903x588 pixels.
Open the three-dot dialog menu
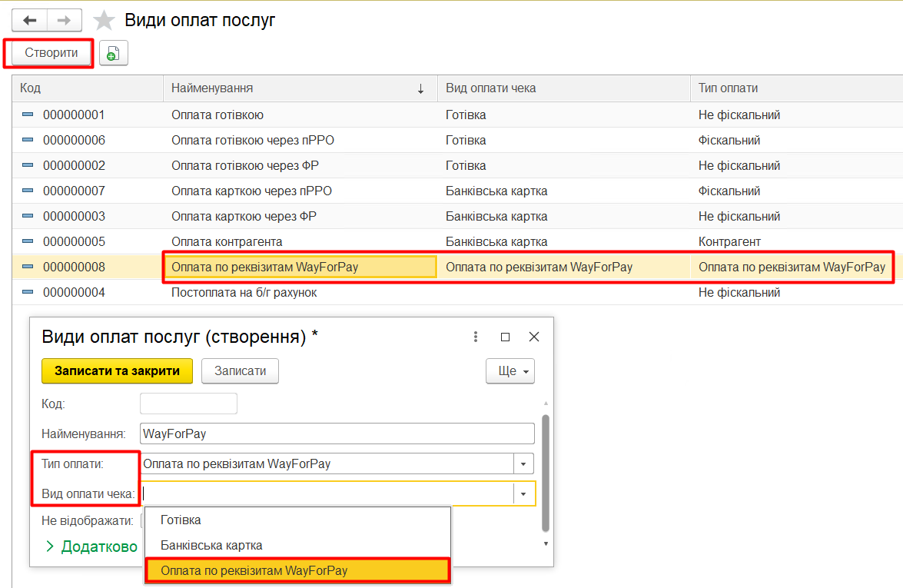click(476, 337)
